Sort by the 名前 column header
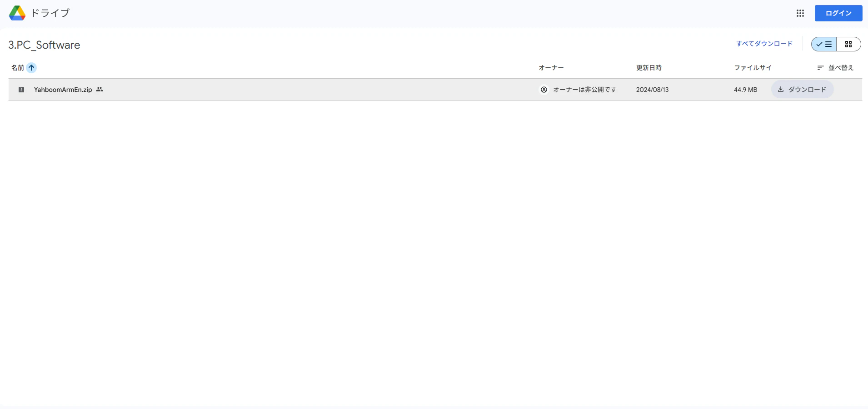Screen dimensions: 868x409 click(x=18, y=68)
